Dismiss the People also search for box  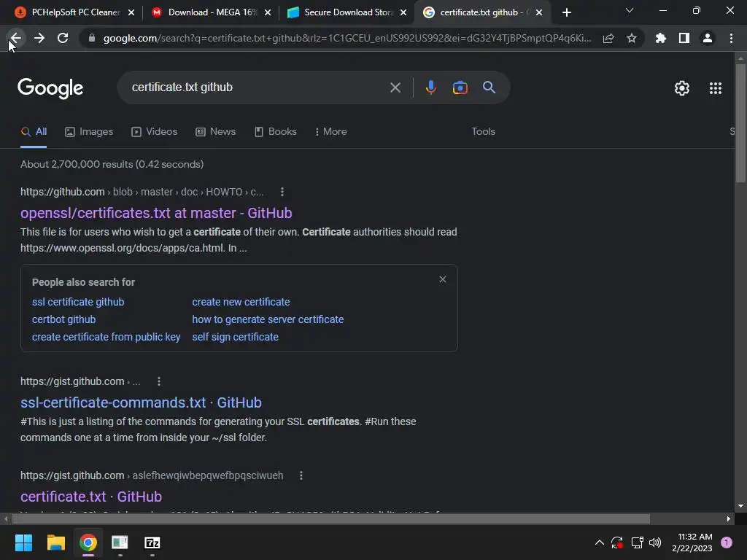tap(443, 279)
